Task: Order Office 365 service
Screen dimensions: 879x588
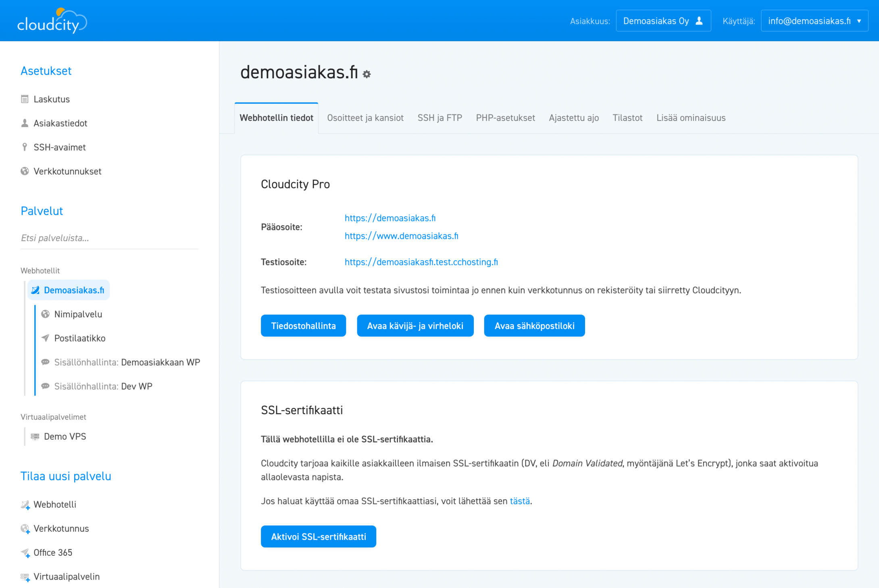Action: (x=53, y=553)
